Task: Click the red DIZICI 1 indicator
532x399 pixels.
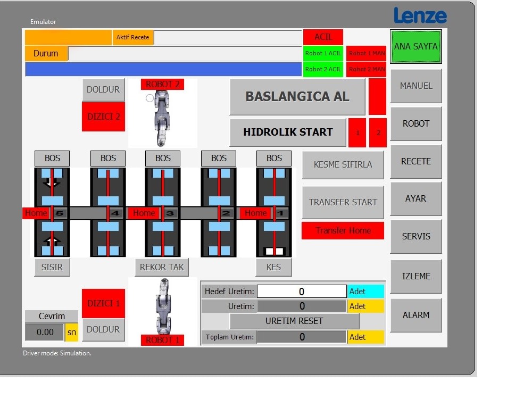Action: coord(103,303)
